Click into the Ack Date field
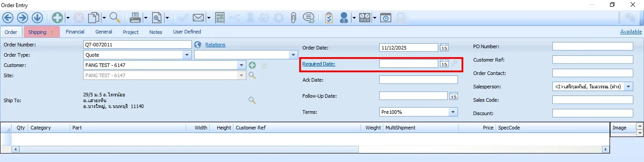Image resolution: width=644 pixels, height=162 pixels. (x=419, y=80)
